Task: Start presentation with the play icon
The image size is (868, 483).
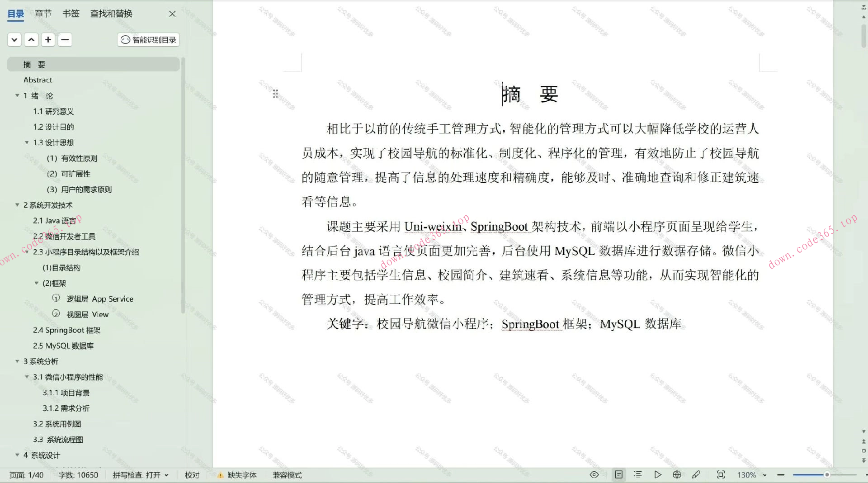Action: click(x=658, y=474)
